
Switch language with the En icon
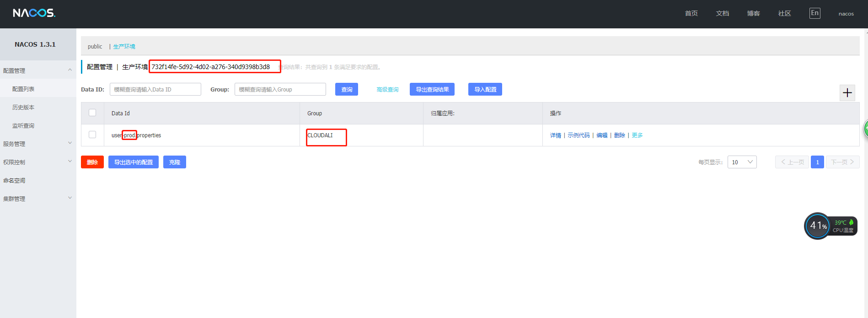coord(814,13)
